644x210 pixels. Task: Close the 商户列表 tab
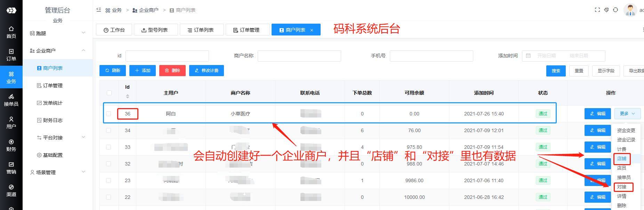click(x=312, y=30)
